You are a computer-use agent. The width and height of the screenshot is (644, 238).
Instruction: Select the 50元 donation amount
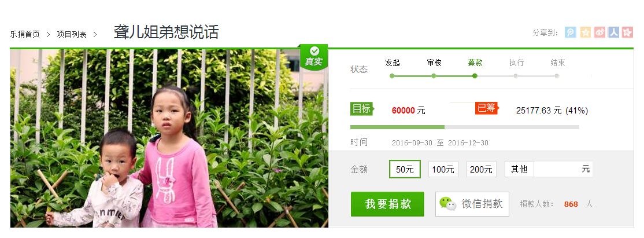(405, 169)
